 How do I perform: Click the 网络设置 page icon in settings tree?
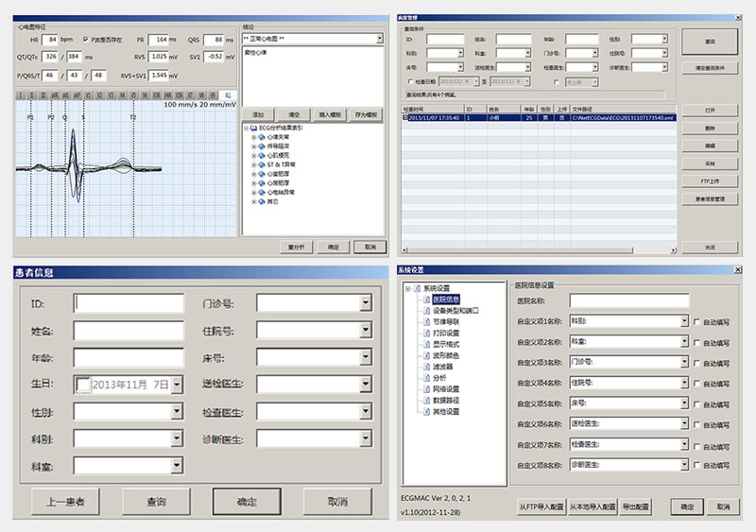(x=426, y=388)
